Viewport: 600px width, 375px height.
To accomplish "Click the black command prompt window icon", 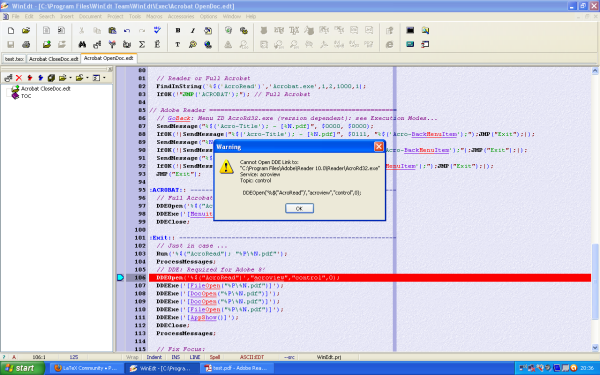I will click(x=410, y=31).
